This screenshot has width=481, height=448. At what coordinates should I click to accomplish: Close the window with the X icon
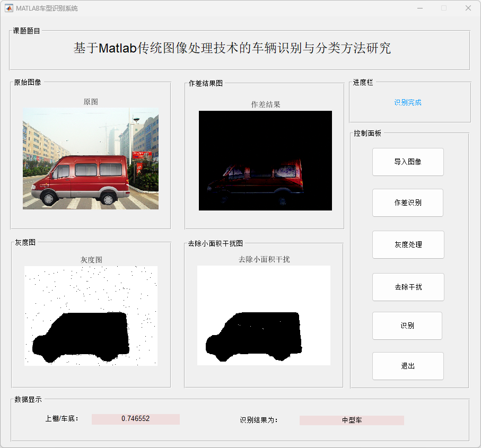pyautogui.click(x=468, y=8)
